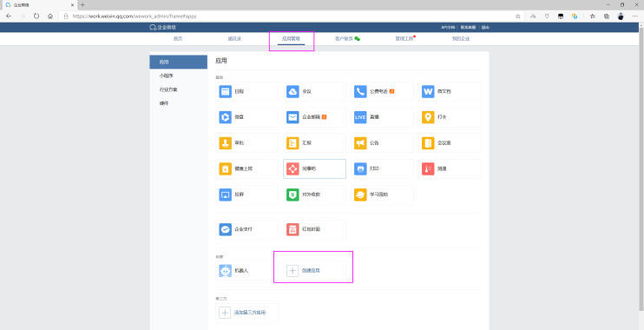644x330 pixels.
Task: Open the 管理工具 tab
Action: pos(405,38)
